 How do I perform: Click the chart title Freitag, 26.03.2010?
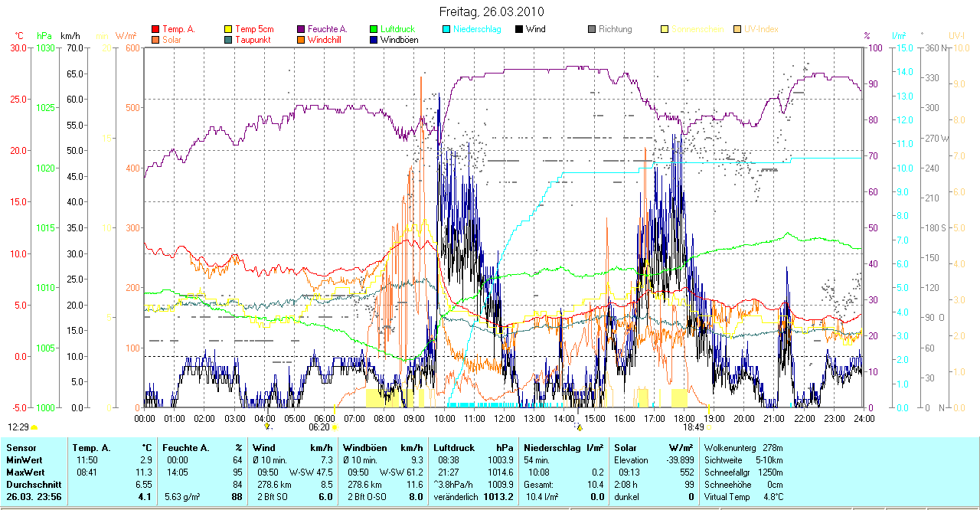pos(492,12)
